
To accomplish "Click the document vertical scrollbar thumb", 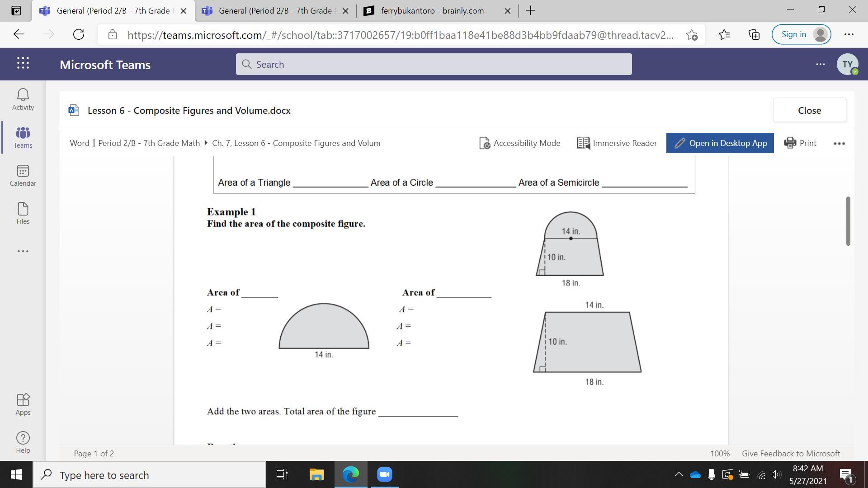I will [848, 221].
